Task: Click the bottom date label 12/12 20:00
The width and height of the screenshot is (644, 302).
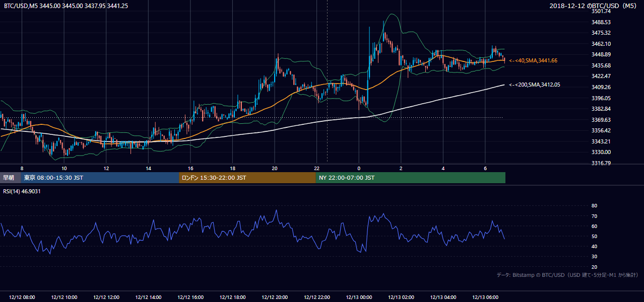Action: click(x=275, y=297)
